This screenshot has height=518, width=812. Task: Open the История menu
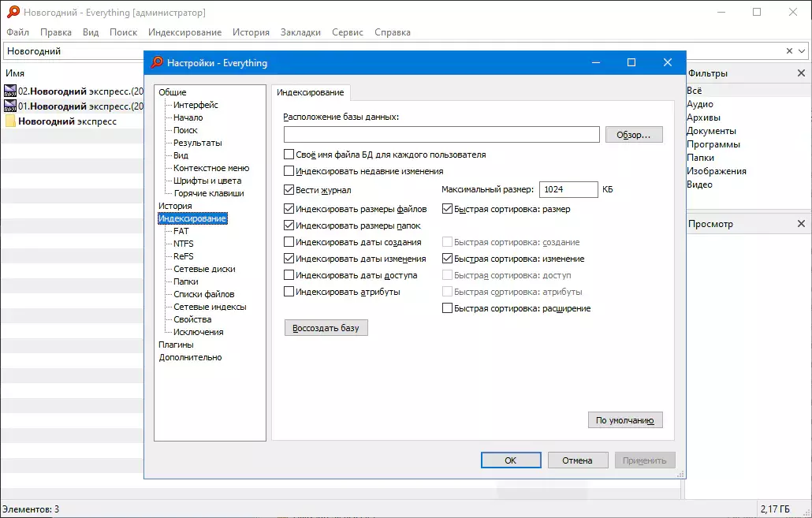point(251,32)
